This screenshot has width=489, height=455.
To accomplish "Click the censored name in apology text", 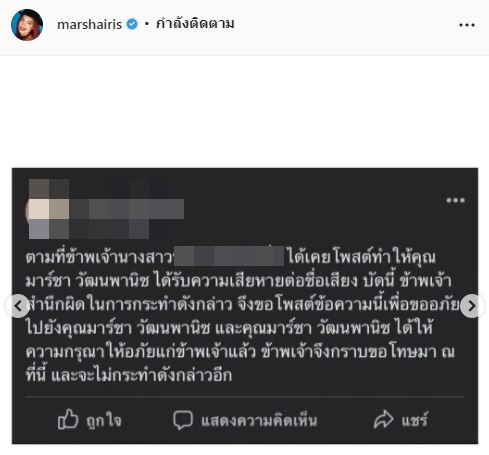I will (x=229, y=256).
